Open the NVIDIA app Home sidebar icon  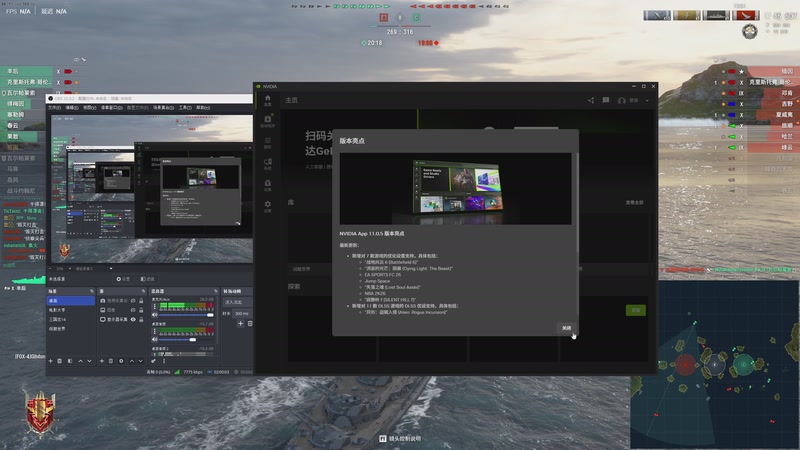point(267,100)
